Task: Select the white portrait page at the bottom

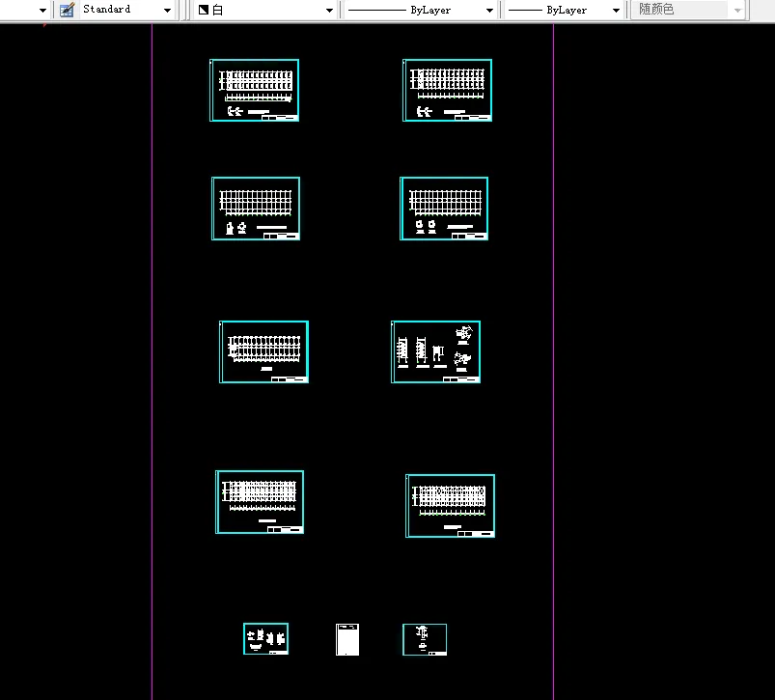Action: click(347, 640)
